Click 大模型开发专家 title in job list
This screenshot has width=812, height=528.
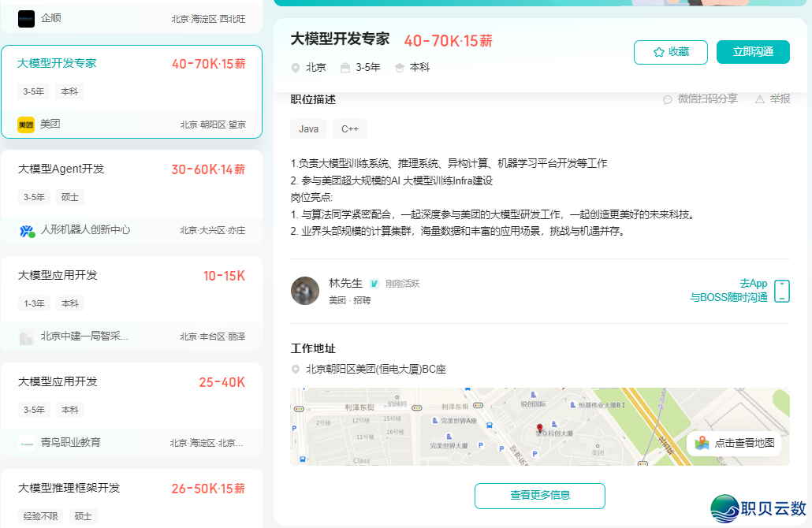point(57,63)
